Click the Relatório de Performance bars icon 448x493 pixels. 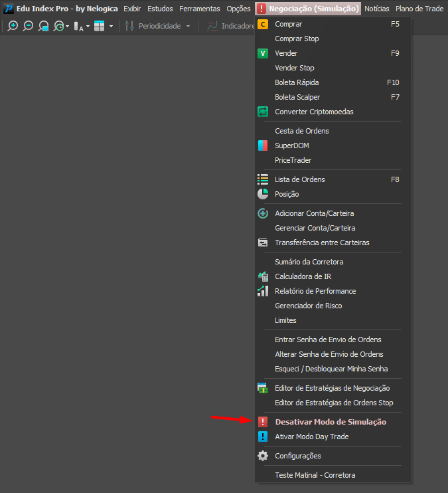click(263, 291)
